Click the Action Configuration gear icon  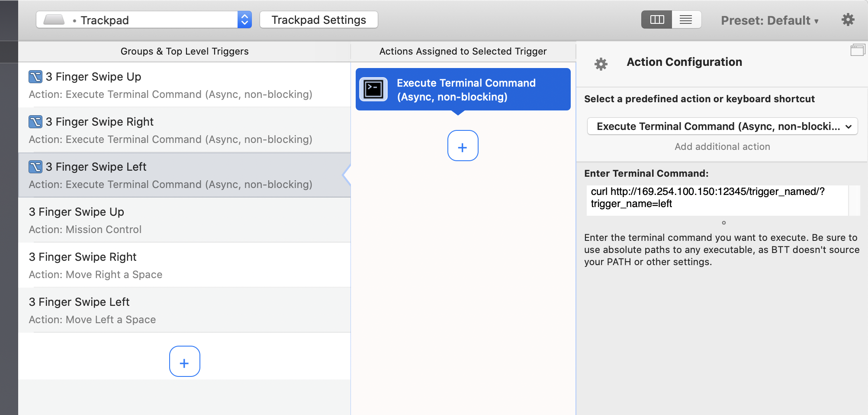[601, 64]
